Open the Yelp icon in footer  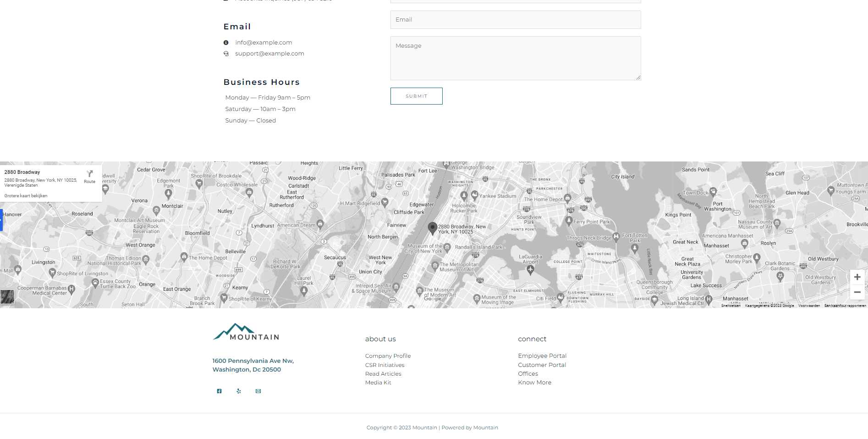click(239, 391)
